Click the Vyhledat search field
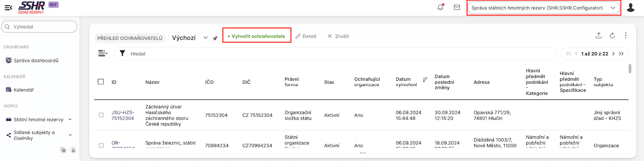 click(39, 27)
